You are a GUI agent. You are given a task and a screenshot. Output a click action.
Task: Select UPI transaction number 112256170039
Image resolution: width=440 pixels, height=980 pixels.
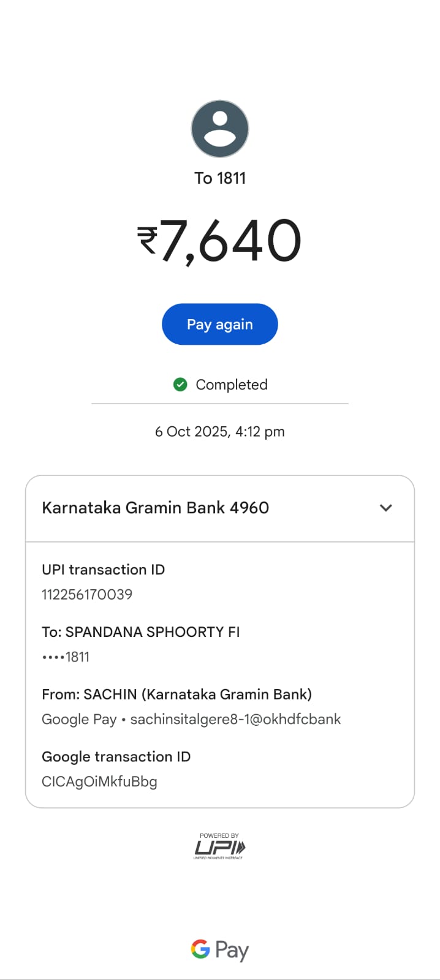click(87, 595)
